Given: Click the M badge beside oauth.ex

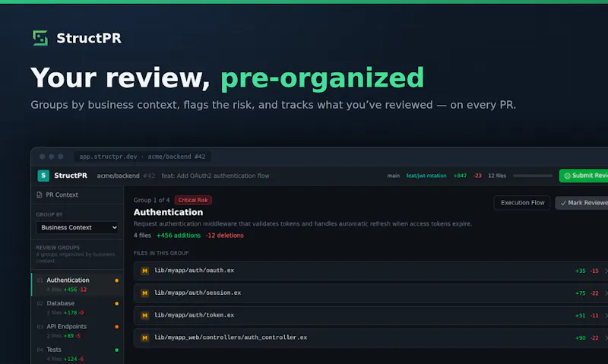Looking at the screenshot, I should point(144,271).
